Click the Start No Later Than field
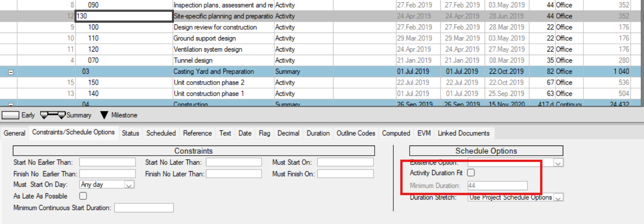 (x=234, y=162)
